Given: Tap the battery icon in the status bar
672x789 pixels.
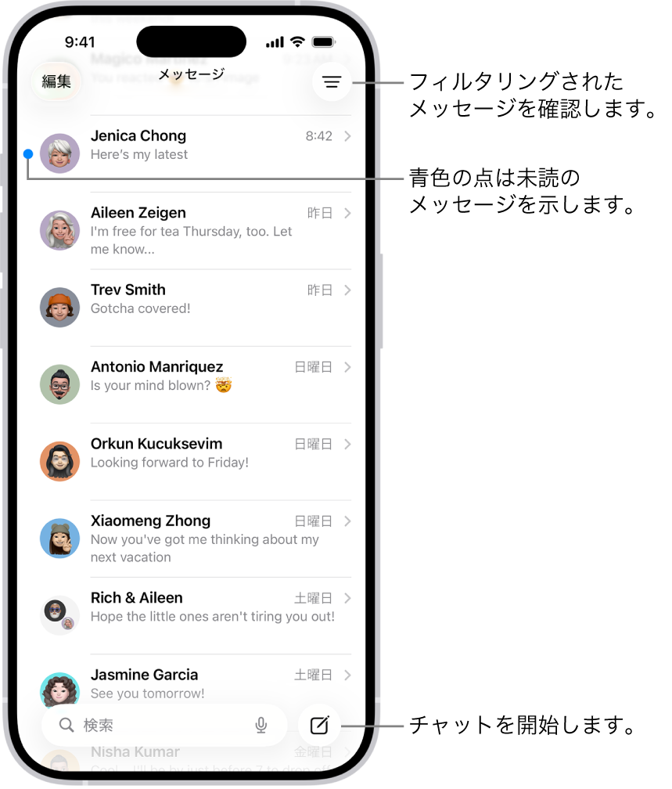Looking at the screenshot, I should pyautogui.click(x=324, y=41).
